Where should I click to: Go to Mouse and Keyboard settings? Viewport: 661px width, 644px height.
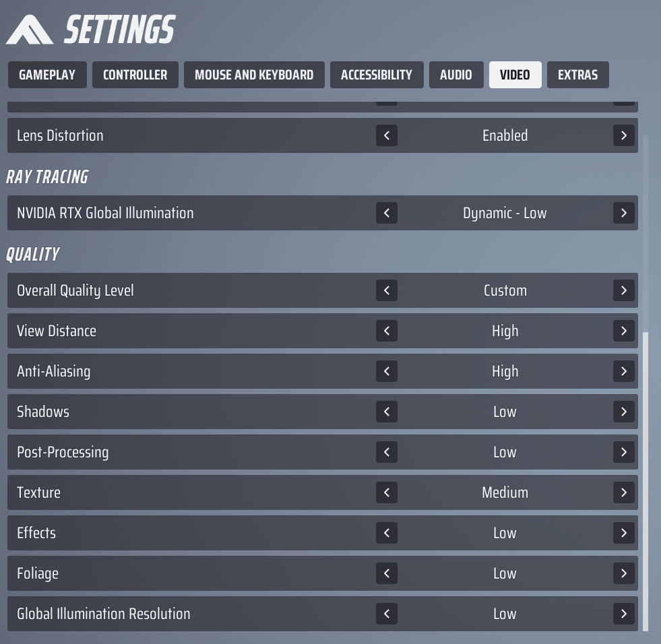tap(254, 75)
